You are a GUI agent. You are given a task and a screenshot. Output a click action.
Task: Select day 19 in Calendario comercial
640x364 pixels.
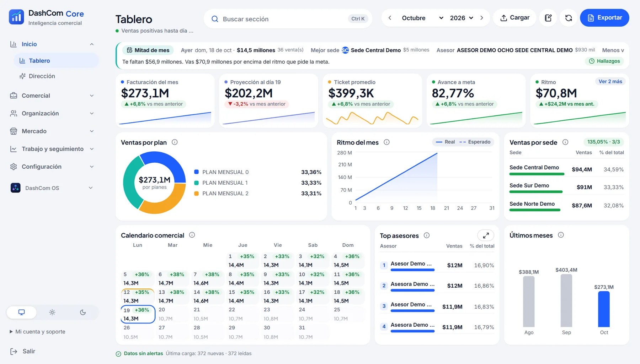[138, 314]
